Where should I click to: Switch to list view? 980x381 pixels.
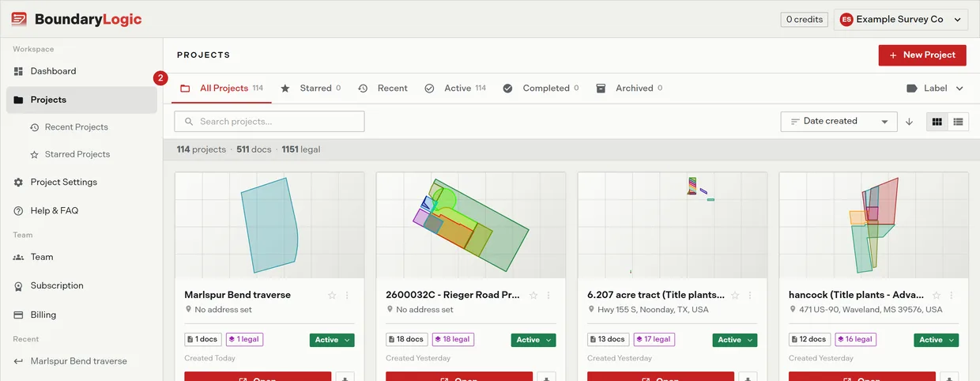click(959, 122)
